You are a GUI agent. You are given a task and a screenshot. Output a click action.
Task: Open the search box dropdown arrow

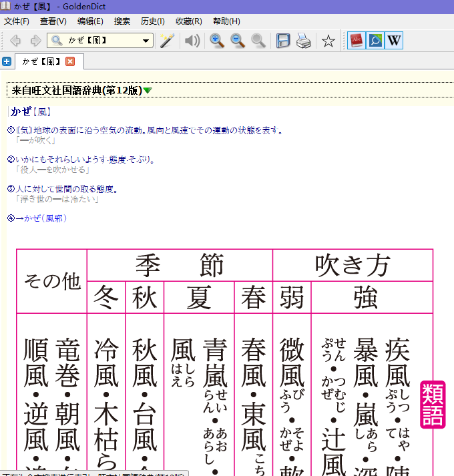[146, 41]
